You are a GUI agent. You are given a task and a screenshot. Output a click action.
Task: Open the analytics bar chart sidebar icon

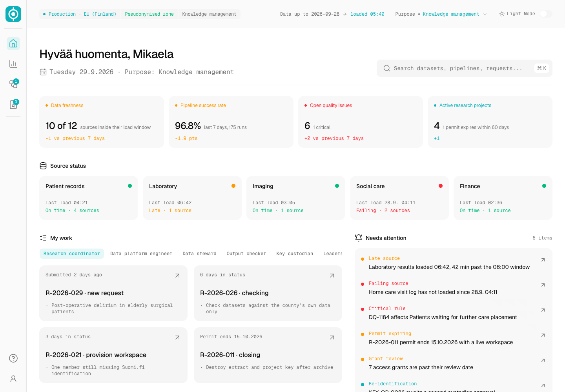coord(13,64)
